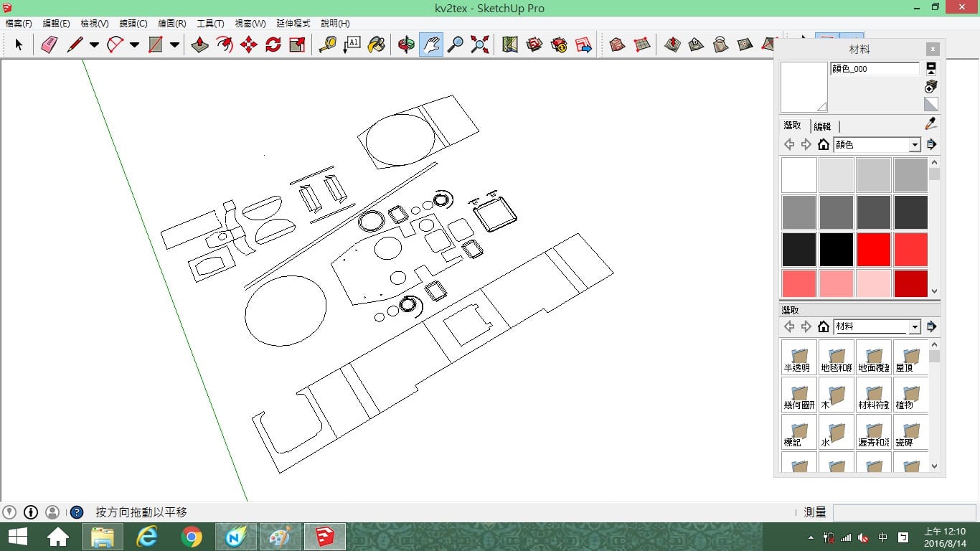
Task: Choose the Text label tool
Action: (352, 44)
